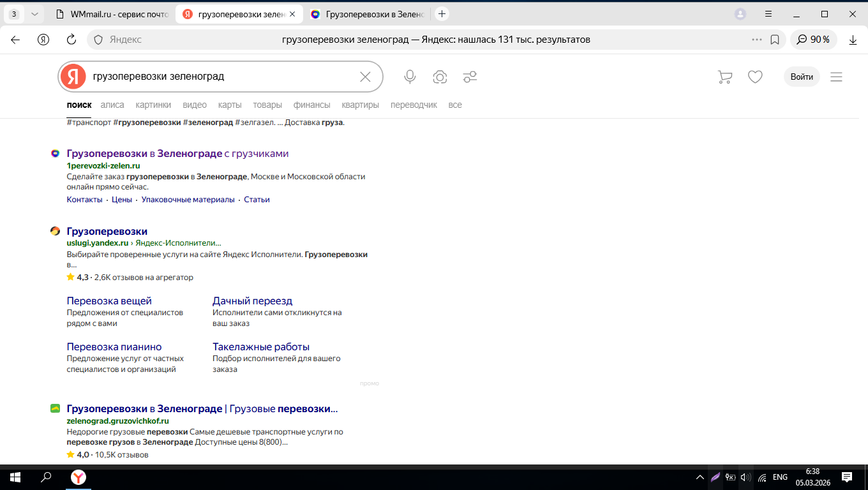868x490 pixels.
Task: Open the Yandex hamburger menu
Action: 836,77
